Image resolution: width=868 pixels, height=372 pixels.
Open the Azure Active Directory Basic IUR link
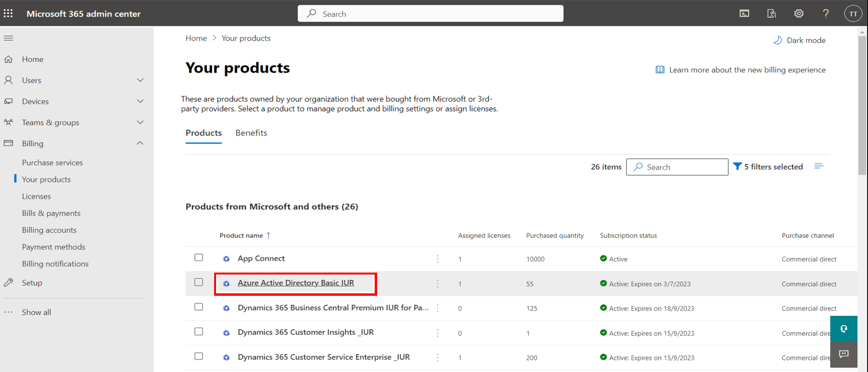click(x=296, y=283)
